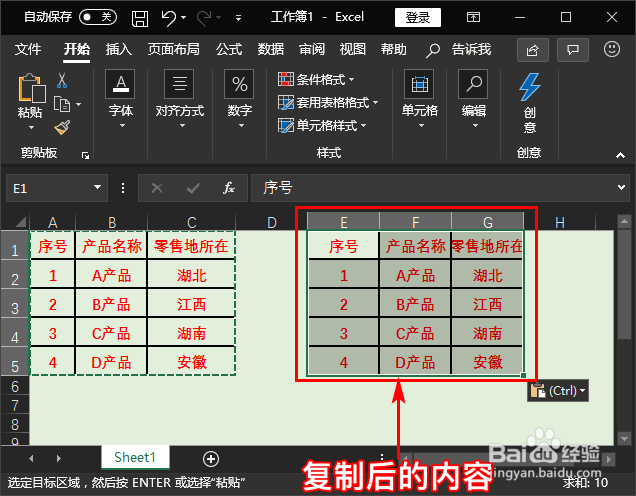Click cell C3 containing 江西
Viewport: 636px width, 496px height.
191,305
